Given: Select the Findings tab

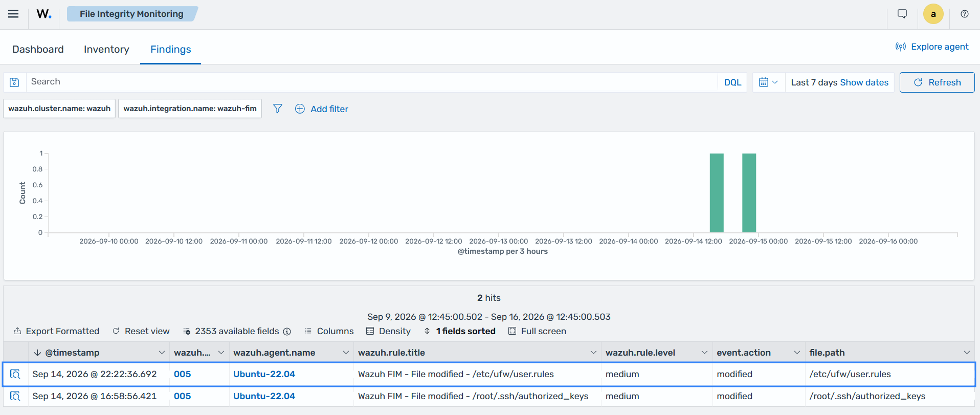Looking at the screenshot, I should point(171,49).
